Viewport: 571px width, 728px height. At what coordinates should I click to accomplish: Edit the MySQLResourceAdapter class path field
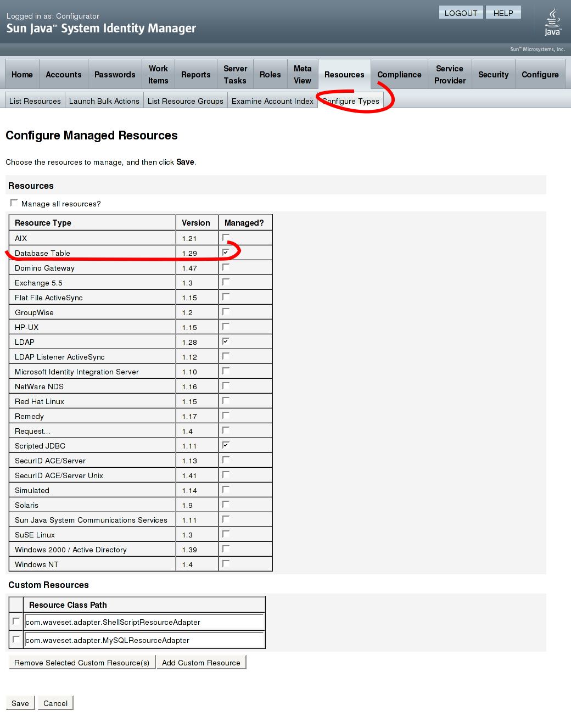145,640
